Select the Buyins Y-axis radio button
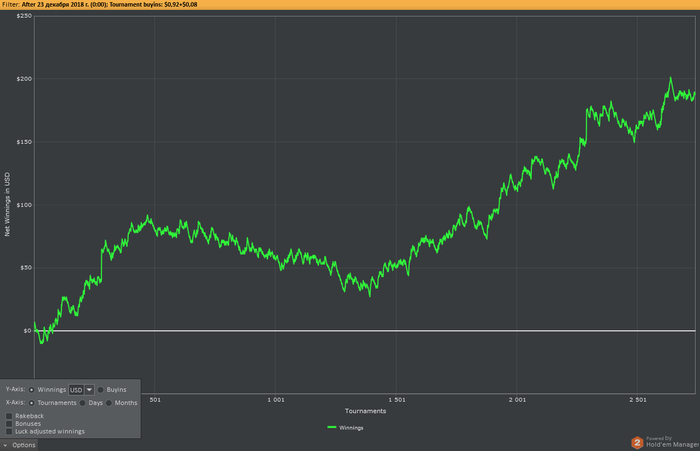Screen dimensions: 700x451 [100, 390]
